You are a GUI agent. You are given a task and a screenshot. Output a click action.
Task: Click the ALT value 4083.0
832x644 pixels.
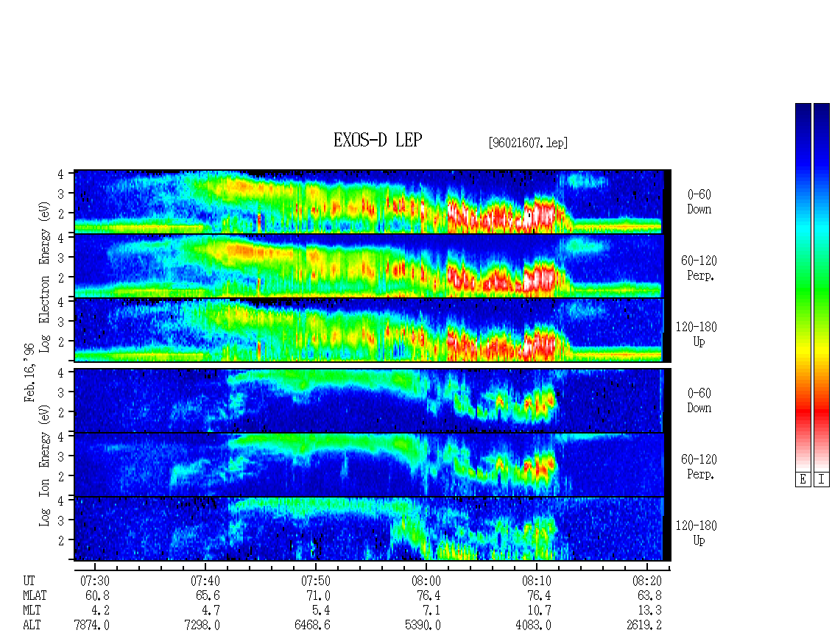click(534, 626)
